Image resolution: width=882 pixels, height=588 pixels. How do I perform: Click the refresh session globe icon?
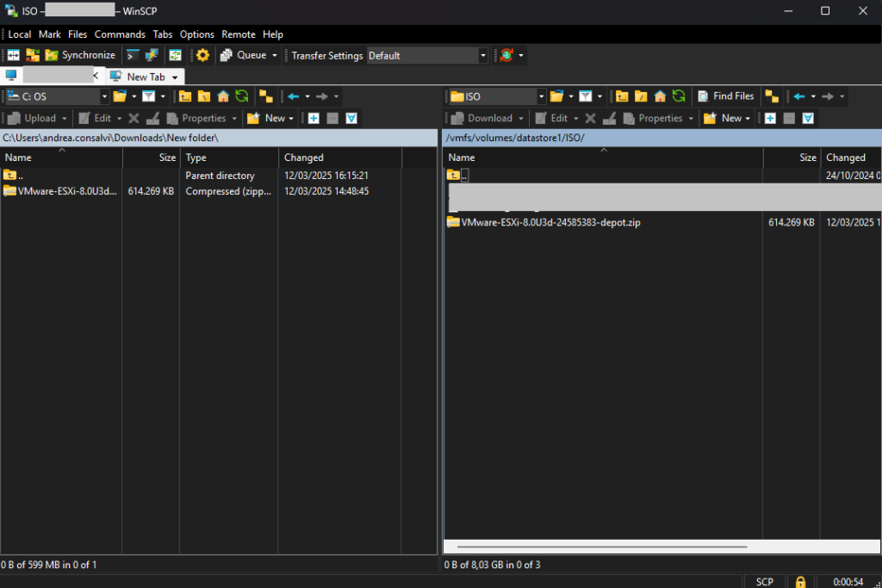(x=506, y=55)
